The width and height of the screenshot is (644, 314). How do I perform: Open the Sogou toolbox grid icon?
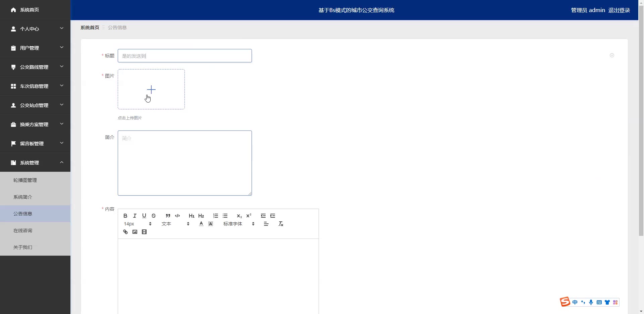[x=615, y=302]
